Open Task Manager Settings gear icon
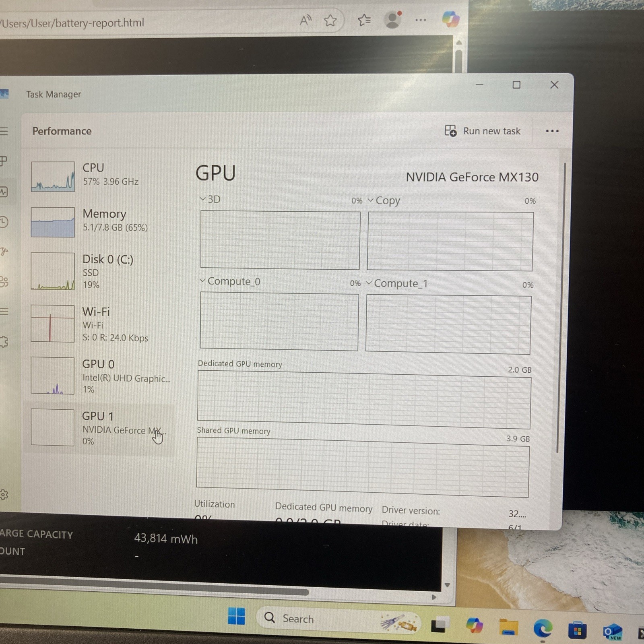This screenshot has height=644, width=644. pos(4,495)
